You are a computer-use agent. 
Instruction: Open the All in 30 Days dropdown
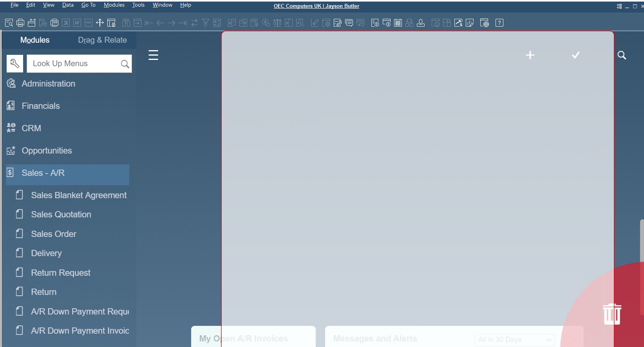pyautogui.click(x=514, y=339)
